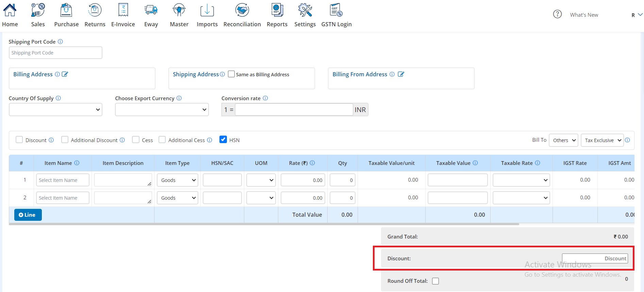Viewport: 644px width, 292px height.
Task: Open the Sales module icon
Action: 38,10
